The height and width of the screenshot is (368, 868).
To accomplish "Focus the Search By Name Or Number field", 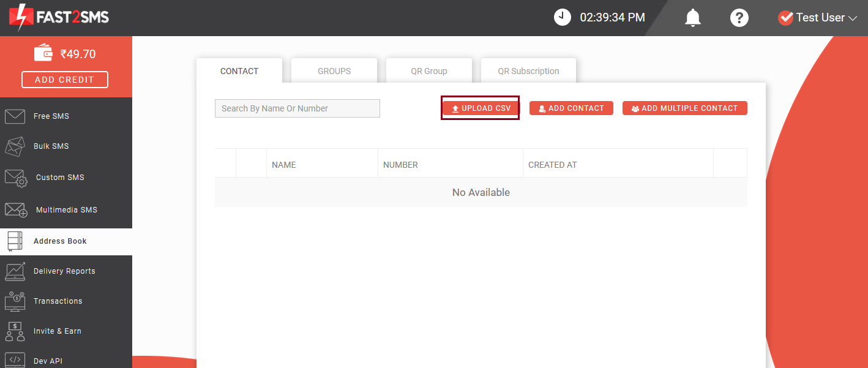I will (297, 108).
